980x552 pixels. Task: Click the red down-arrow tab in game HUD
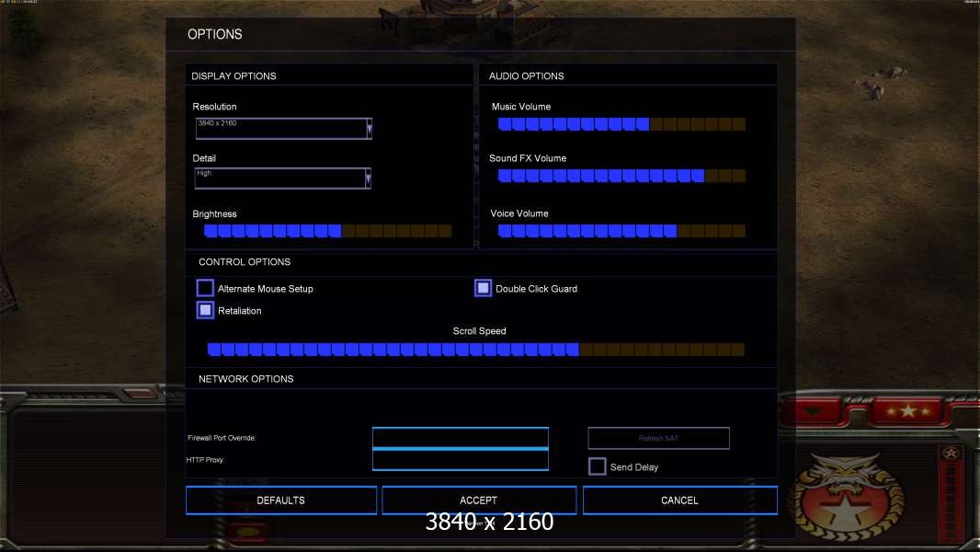(x=813, y=411)
